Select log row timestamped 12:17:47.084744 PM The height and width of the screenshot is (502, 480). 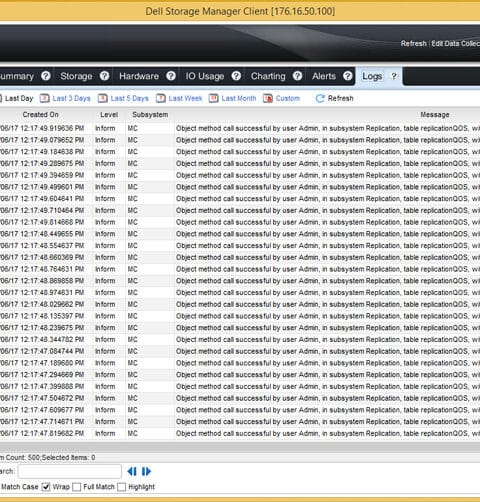point(240,351)
